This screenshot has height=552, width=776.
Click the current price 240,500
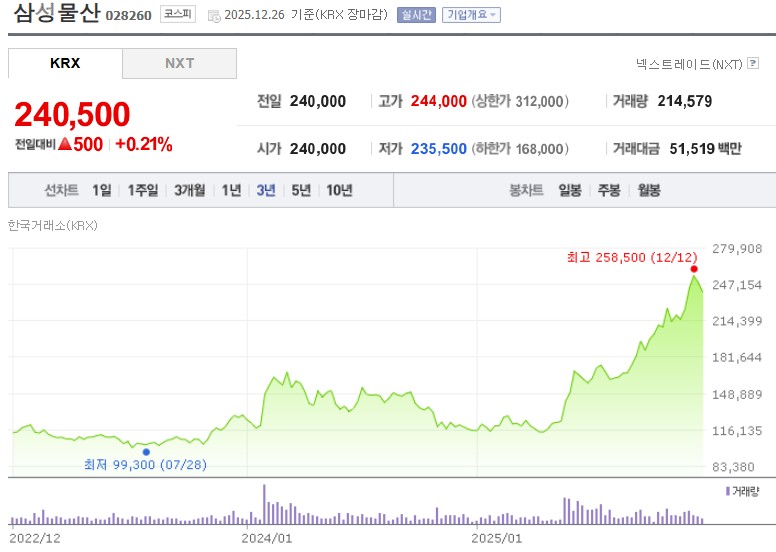point(72,114)
